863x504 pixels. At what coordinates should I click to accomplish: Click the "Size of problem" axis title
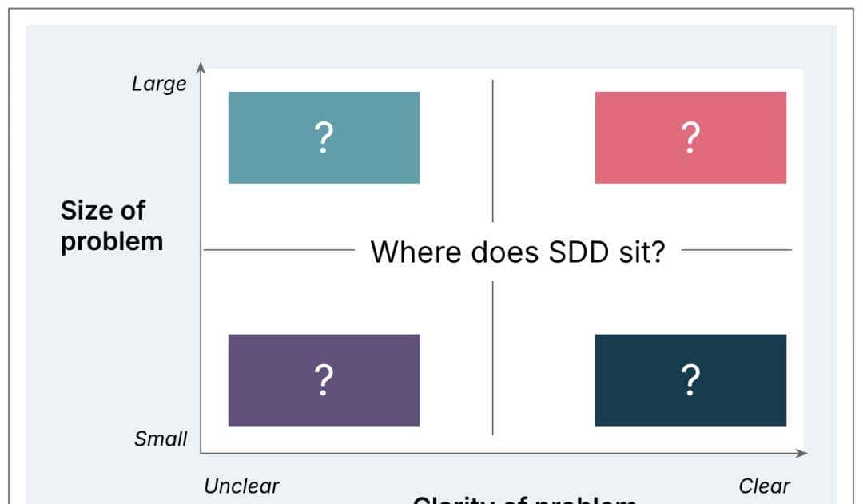(111, 225)
